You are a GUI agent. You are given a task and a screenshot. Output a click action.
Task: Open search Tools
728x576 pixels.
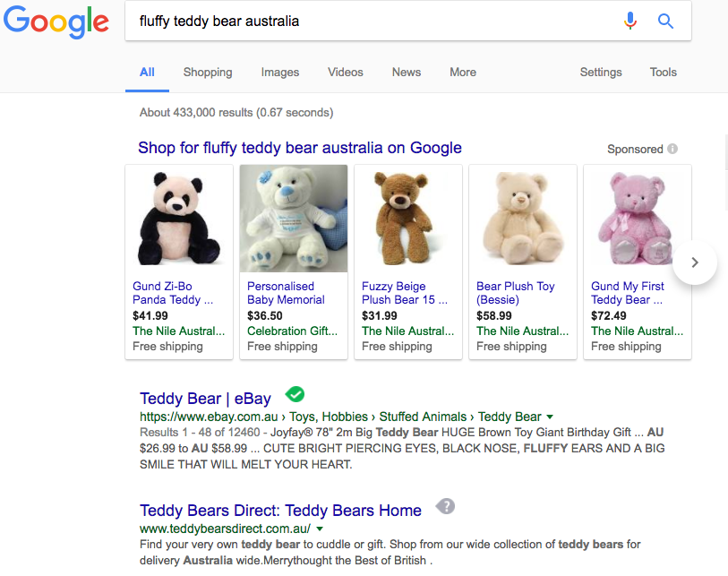pyautogui.click(x=663, y=72)
